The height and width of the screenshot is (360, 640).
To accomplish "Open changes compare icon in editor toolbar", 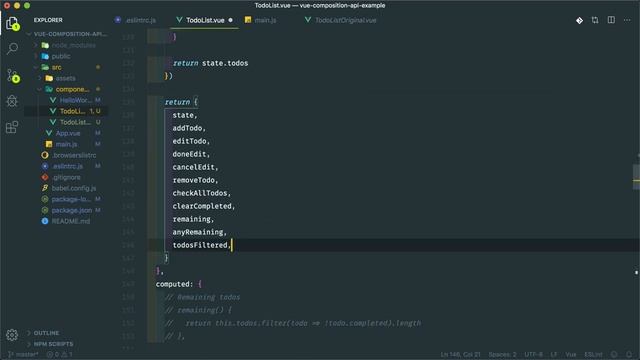I will pos(595,20).
